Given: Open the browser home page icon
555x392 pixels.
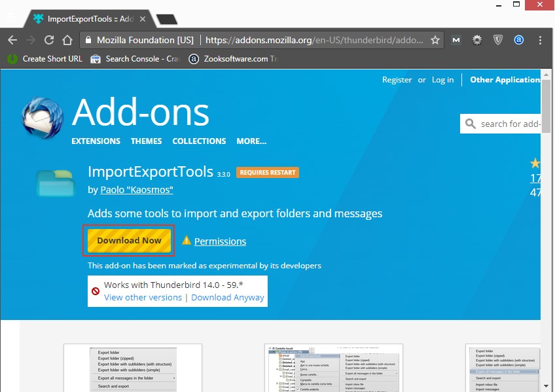Looking at the screenshot, I should pos(67,40).
